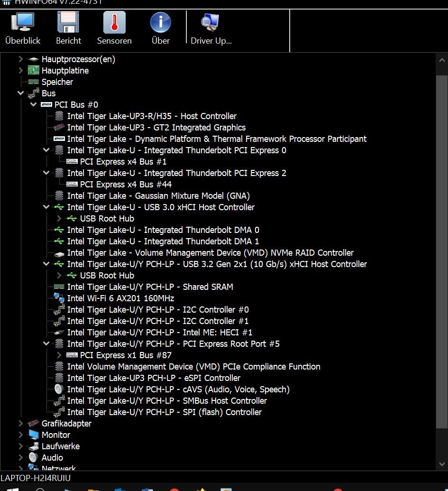Expand the Hauptplatine node
Image resolution: width=448 pixels, height=491 pixels.
click(x=21, y=71)
